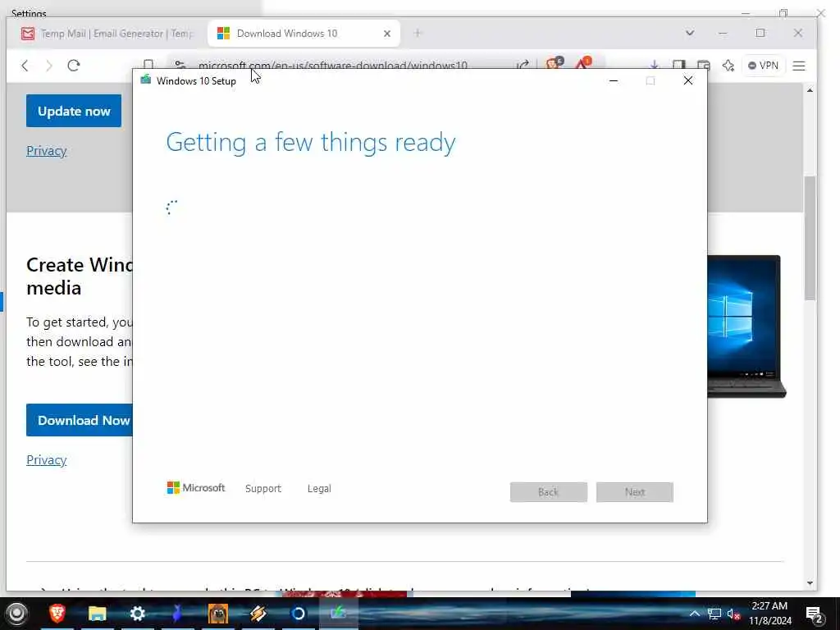Open the browser hamburger menu

[x=799, y=66]
